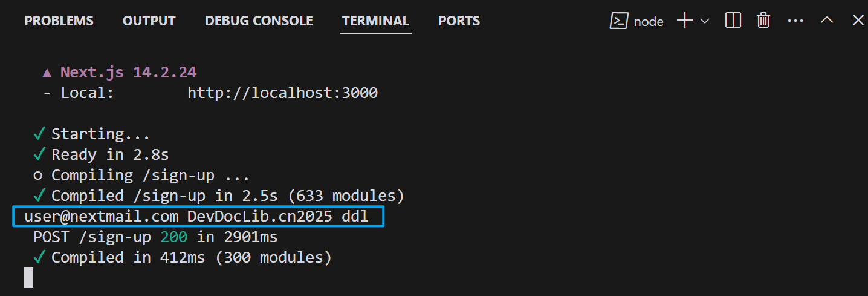This screenshot has width=868, height=296.
Task: Maximize the panel with the up chevron
Action: click(x=827, y=20)
